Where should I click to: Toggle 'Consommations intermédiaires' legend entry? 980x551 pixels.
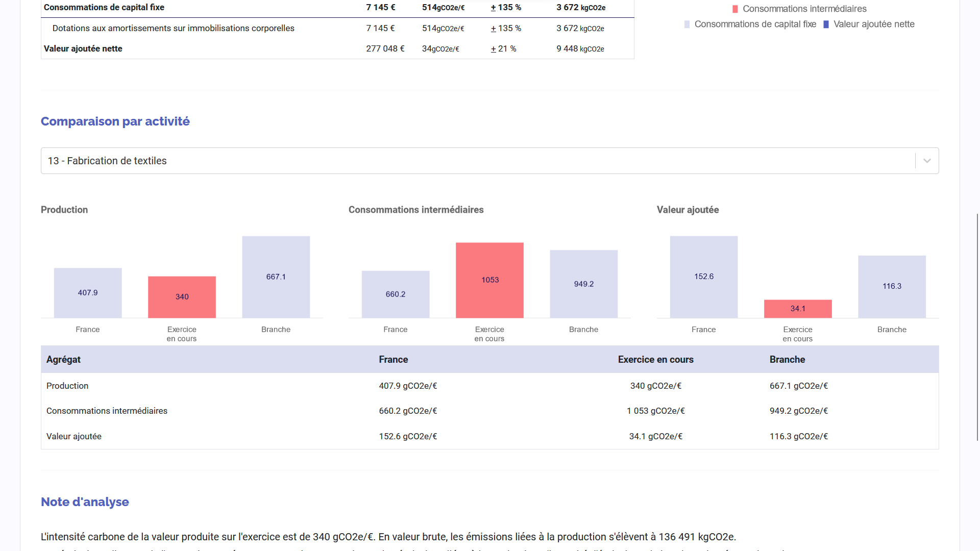click(x=799, y=9)
